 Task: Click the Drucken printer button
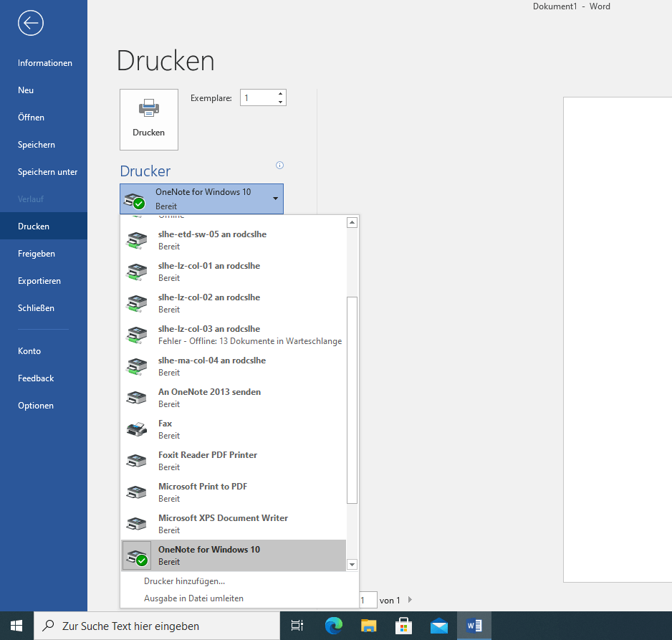149,120
